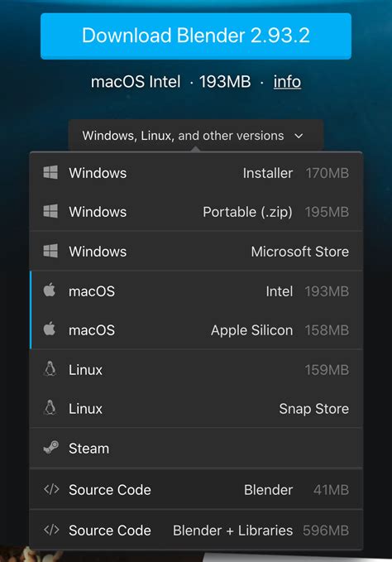Click the Apple logo in Apple Silicon row
Image resolution: width=392 pixels, height=562 pixels.
click(50, 329)
